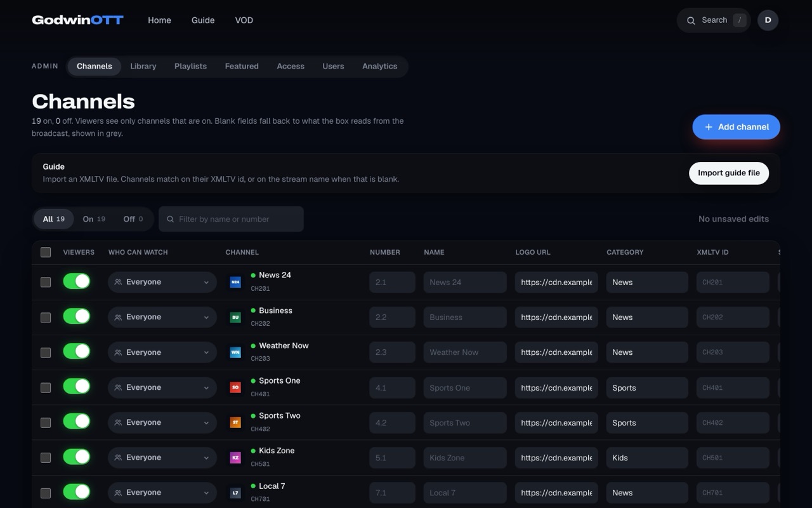Turn off viewers toggle for News 24
812x508 pixels.
[77, 281]
